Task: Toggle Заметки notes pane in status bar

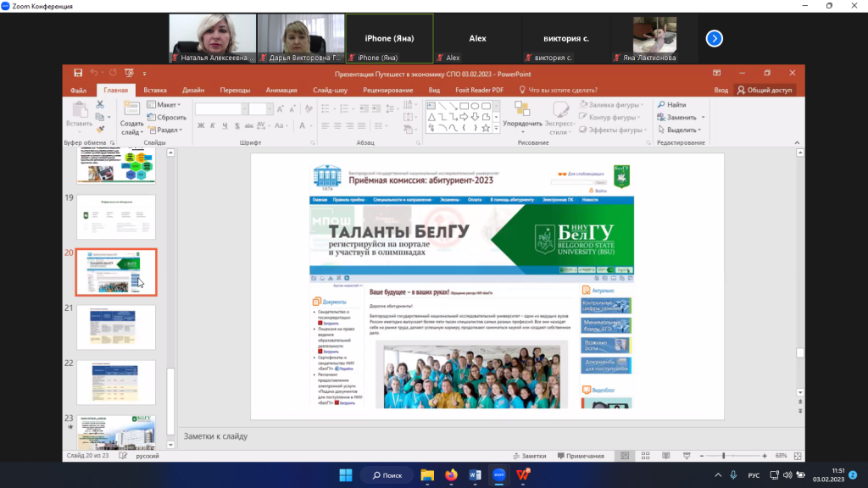Action: tap(530, 456)
